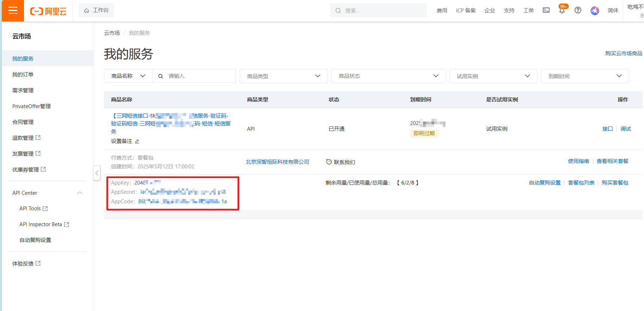Viewport: 644px width, 311px height.
Task: Click 自动复购设置 link in usage row
Action: (x=545, y=183)
